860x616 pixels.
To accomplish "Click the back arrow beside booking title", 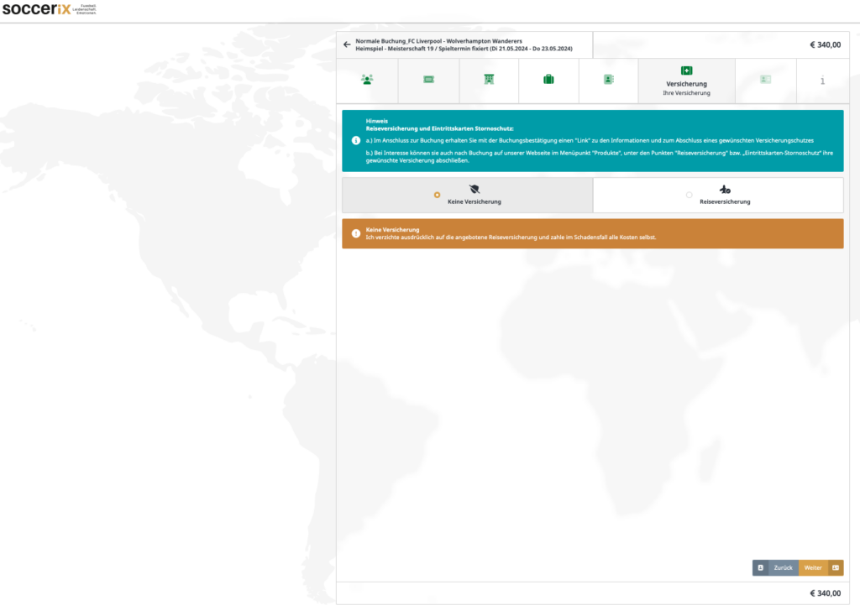I will [347, 44].
